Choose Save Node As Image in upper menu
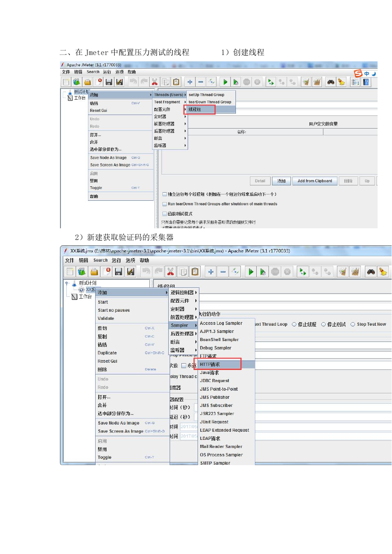392x554 pixels. (x=120, y=158)
